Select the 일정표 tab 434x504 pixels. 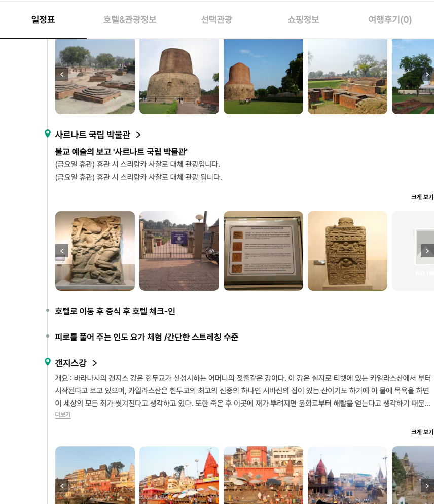pos(43,19)
